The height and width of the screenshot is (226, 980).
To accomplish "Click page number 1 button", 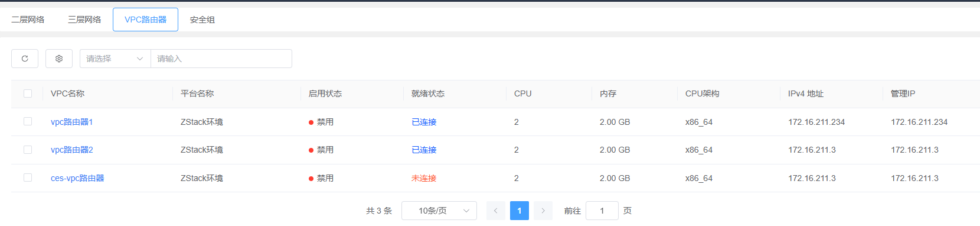I will pyautogui.click(x=520, y=211).
